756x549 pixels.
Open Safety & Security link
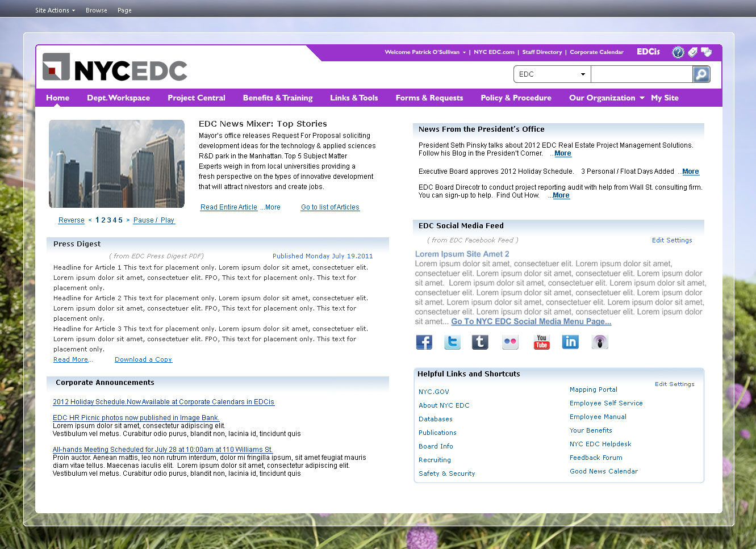tap(446, 473)
